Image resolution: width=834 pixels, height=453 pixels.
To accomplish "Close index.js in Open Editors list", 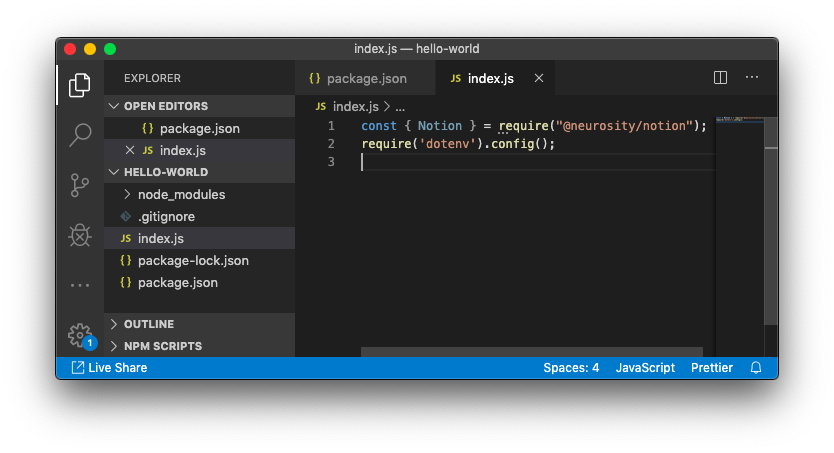I will pyautogui.click(x=129, y=150).
